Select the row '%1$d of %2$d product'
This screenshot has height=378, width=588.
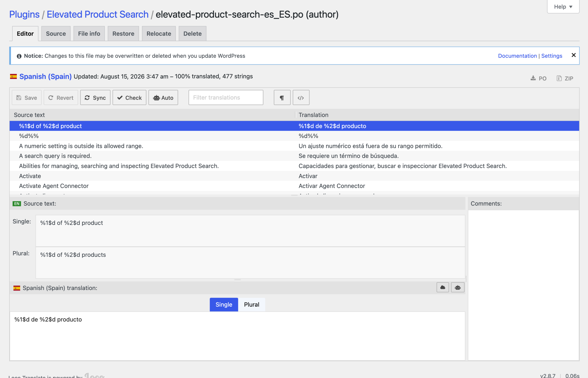pos(294,126)
